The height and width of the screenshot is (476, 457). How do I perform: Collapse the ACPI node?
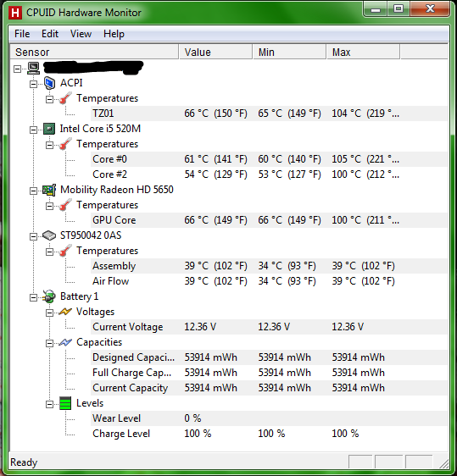point(33,84)
